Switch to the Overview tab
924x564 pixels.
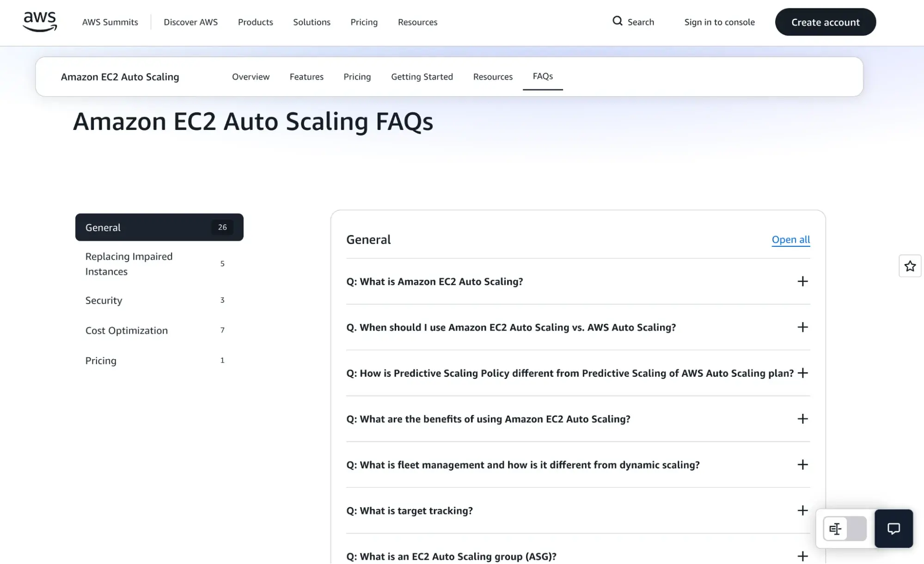(x=251, y=77)
